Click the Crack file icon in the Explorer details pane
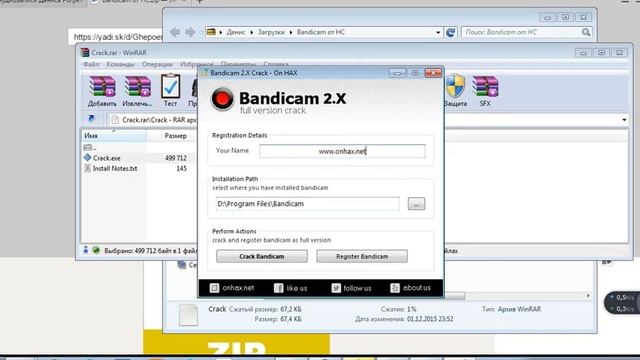This screenshot has height=360, width=640. [x=188, y=314]
